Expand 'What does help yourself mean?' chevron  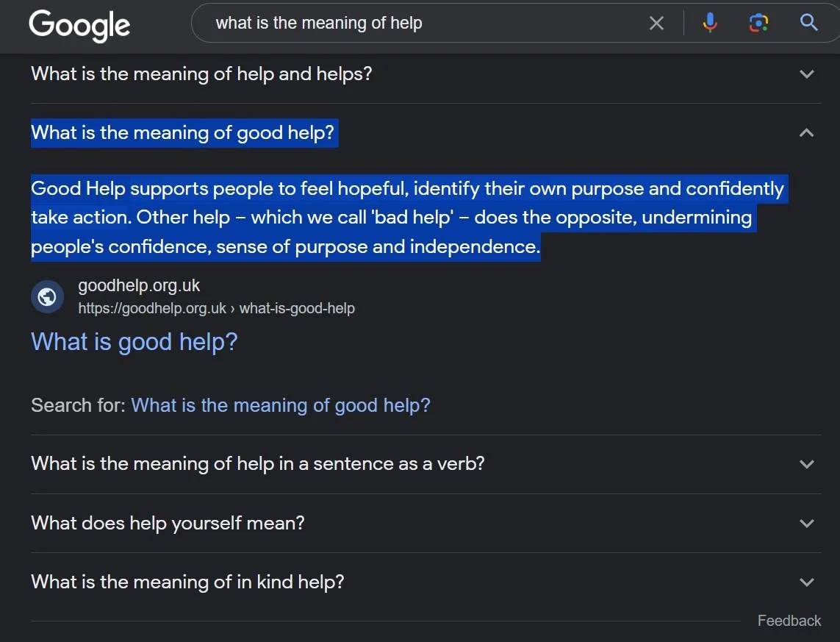point(807,523)
